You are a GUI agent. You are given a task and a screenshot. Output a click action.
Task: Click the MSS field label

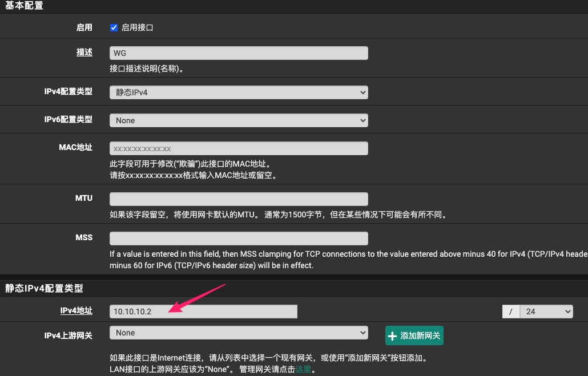point(83,237)
